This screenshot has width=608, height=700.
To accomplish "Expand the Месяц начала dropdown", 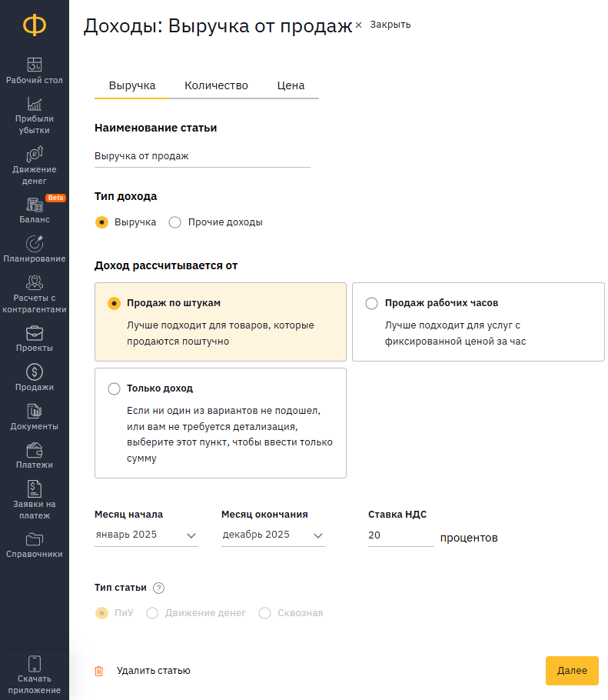I will pyautogui.click(x=146, y=535).
